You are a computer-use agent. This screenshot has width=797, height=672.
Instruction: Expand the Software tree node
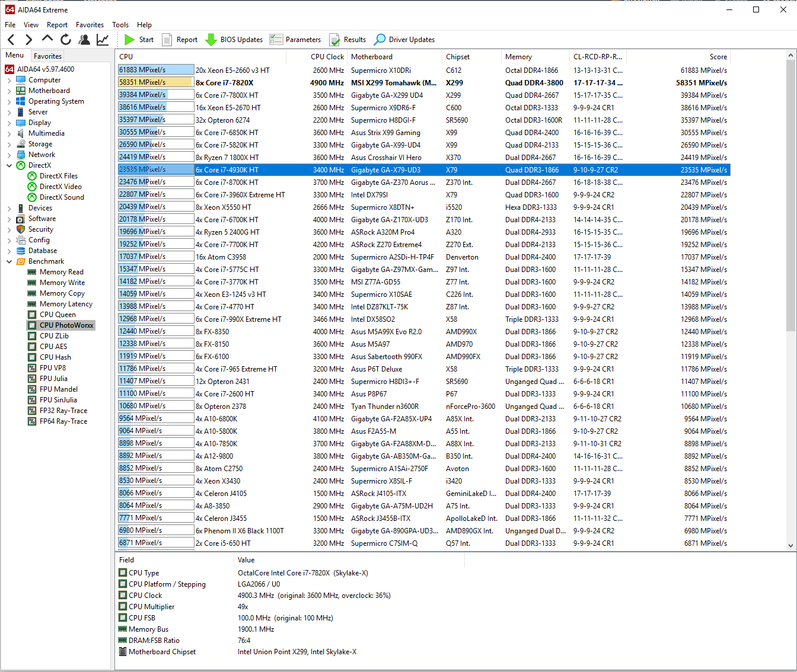9,219
